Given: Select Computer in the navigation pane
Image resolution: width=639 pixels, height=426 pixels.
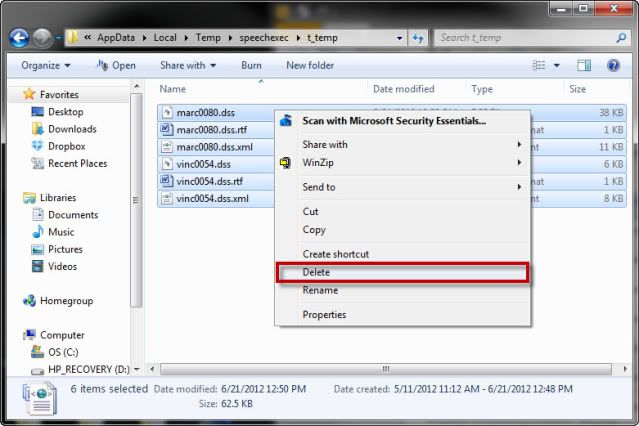Looking at the screenshot, I should (x=62, y=335).
